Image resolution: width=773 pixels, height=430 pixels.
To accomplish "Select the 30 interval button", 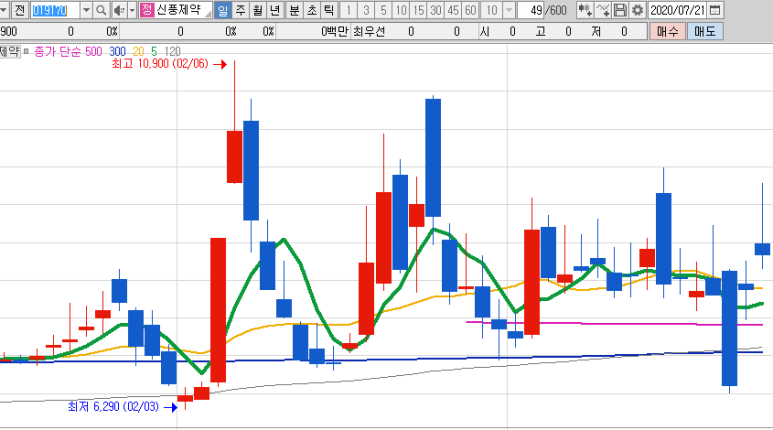I will (436, 10).
